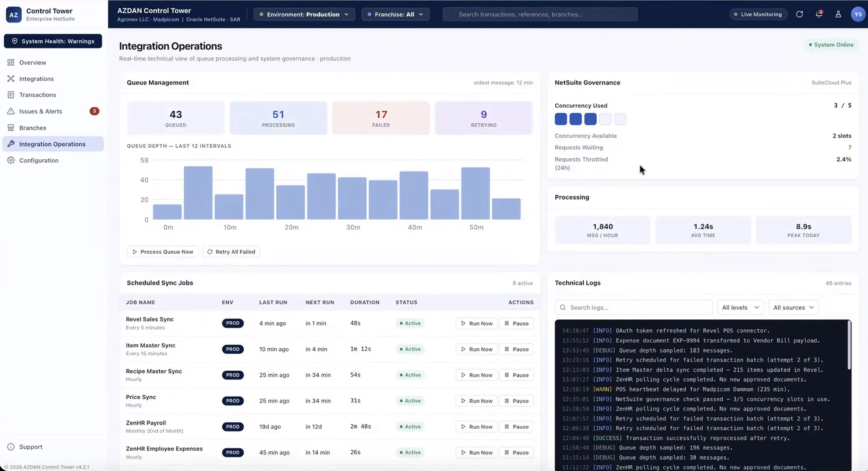The image size is (868, 471).
Task: Click the Retry All Failed button
Action: coord(231,252)
